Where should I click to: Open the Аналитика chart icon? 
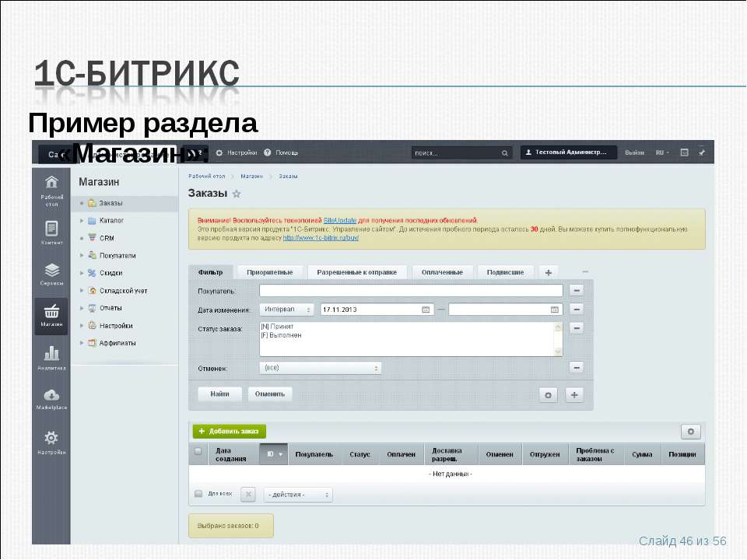click(x=51, y=358)
